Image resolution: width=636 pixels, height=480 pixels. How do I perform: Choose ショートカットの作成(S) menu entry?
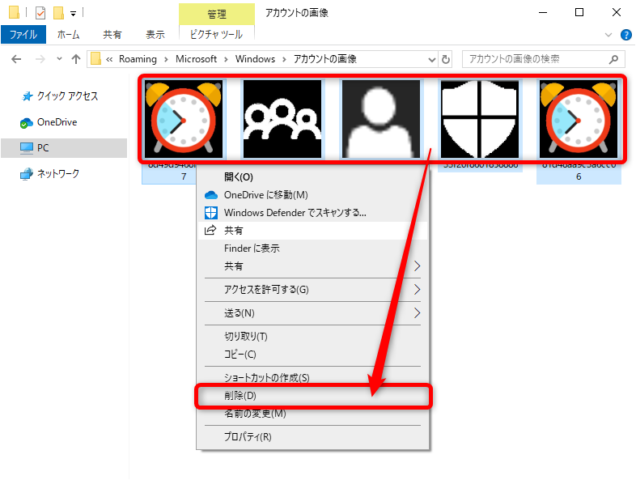click(x=313, y=378)
